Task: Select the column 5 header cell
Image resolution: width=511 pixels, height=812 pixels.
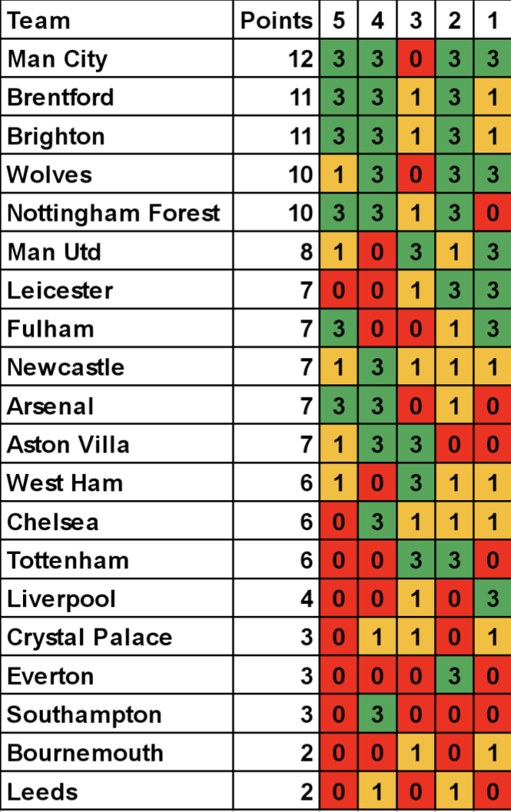Action: tap(339, 20)
